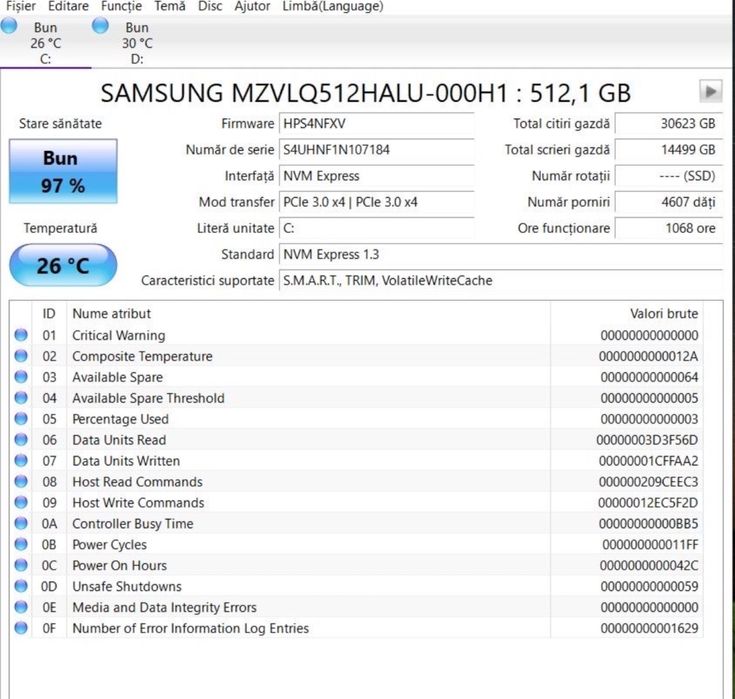Click raw value 00000012EC5F2D
This screenshot has height=699, width=735.
tap(648, 503)
